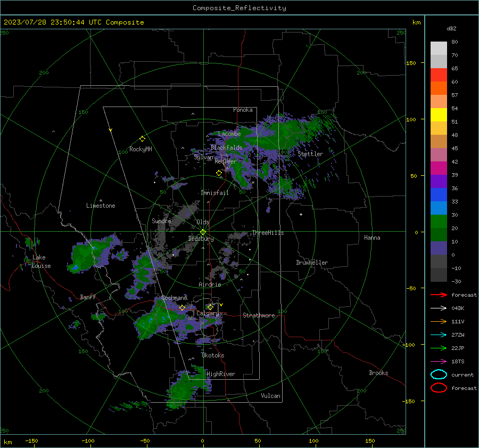The image size is (479, 448).
Task: Click the 'RockyMH' label
Action: pos(141,149)
